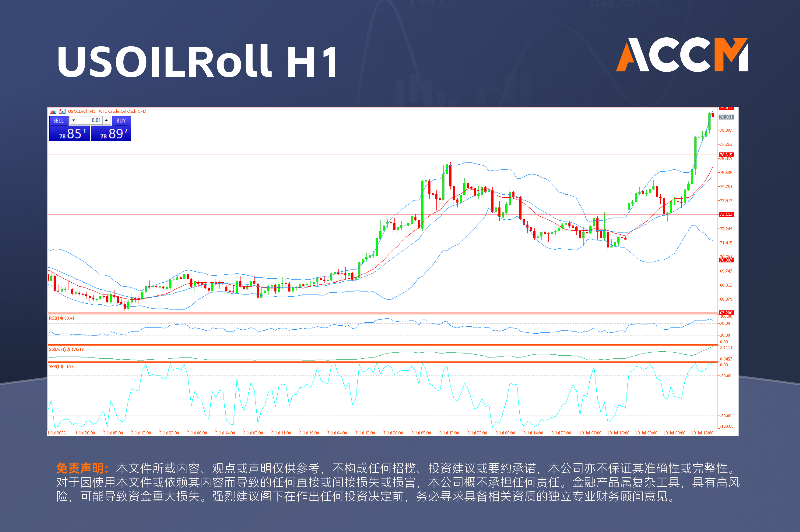Select the red level label 67.280

[x=726, y=313]
